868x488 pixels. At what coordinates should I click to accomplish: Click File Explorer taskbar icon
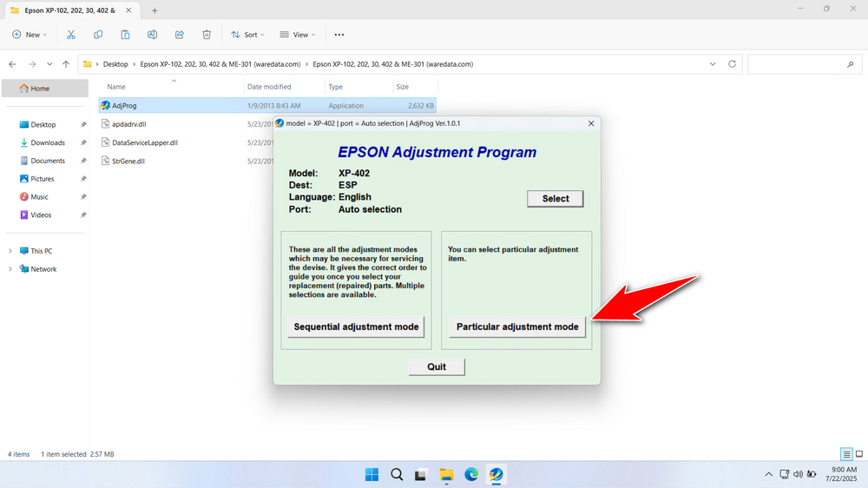pos(446,475)
